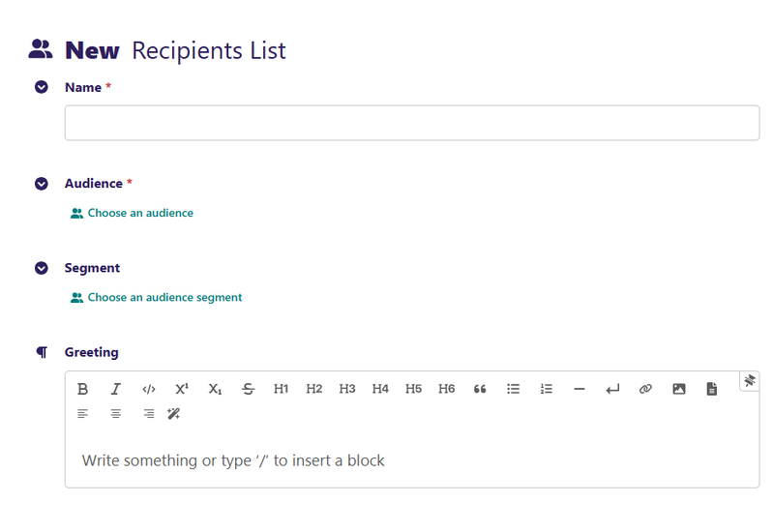Insert a hyperlink in the greeting
Viewport: 774px width, 532px height.
[645, 389]
